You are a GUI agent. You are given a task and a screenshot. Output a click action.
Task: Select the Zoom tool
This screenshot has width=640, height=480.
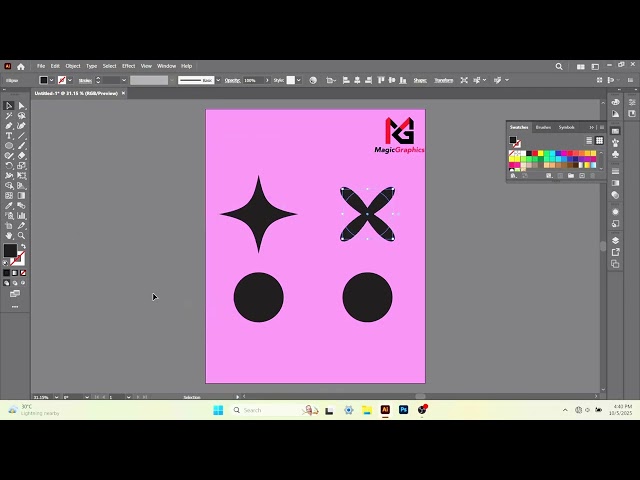coord(22,236)
